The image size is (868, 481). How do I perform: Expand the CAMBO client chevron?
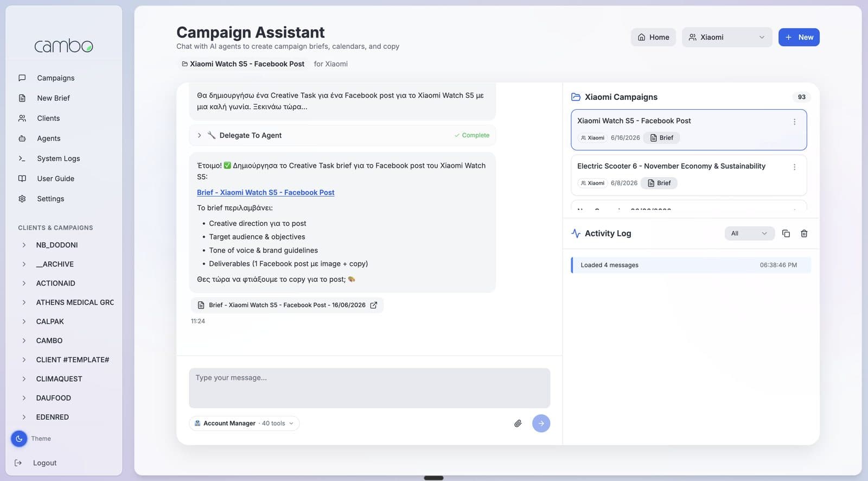(24, 341)
